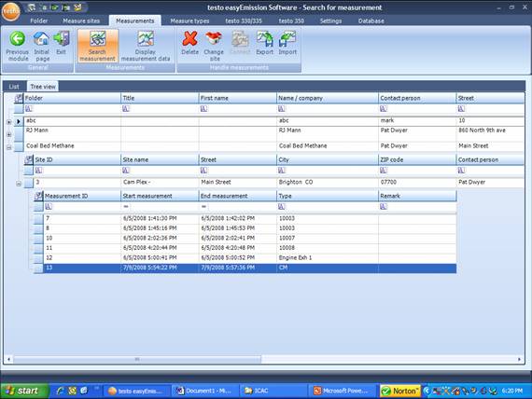532x399 pixels.
Task: Select the Search measurement tool
Action: 98,46
